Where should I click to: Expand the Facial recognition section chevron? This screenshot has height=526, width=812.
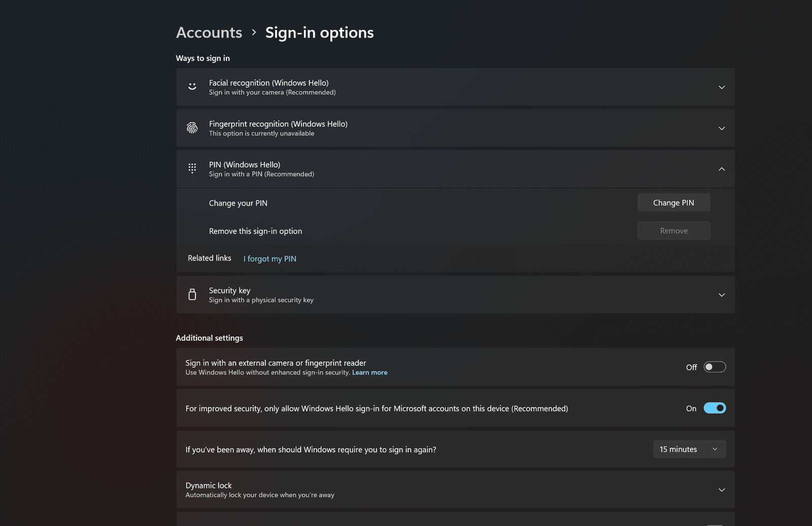pos(721,87)
